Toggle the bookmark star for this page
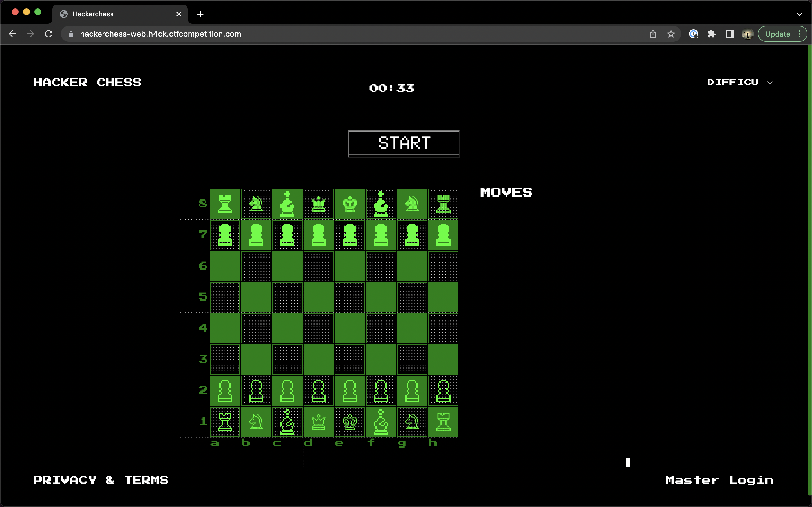Screen dimensions: 812x507 [670, 34]
